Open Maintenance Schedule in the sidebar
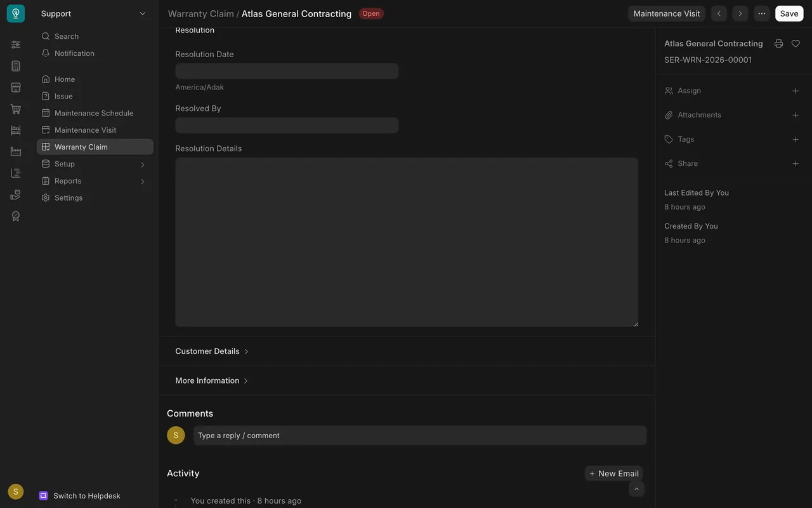Image resolution: width=812 pixels, height=508 pixels. [x=95, y=113]
